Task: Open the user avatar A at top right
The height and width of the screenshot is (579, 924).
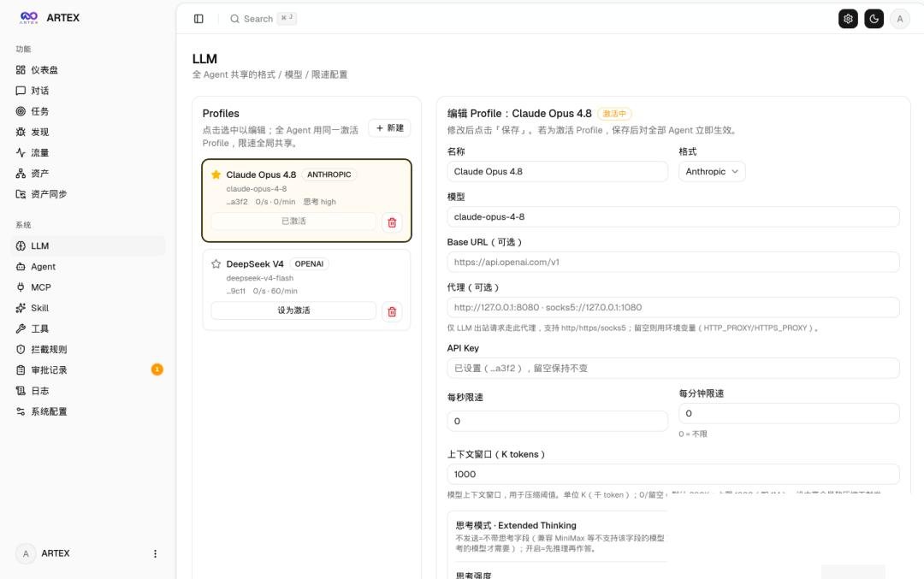Action: (x=900, y=19)
